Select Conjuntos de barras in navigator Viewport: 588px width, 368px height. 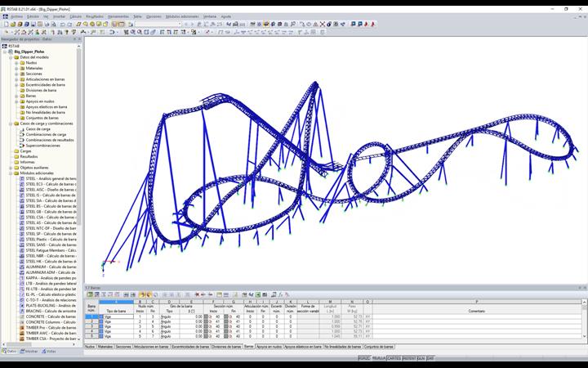(42, 118)
